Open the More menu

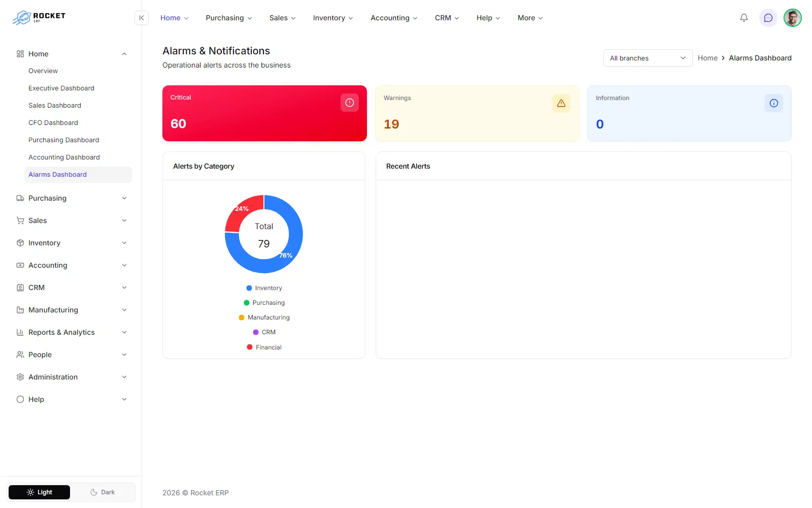point(530,18)
